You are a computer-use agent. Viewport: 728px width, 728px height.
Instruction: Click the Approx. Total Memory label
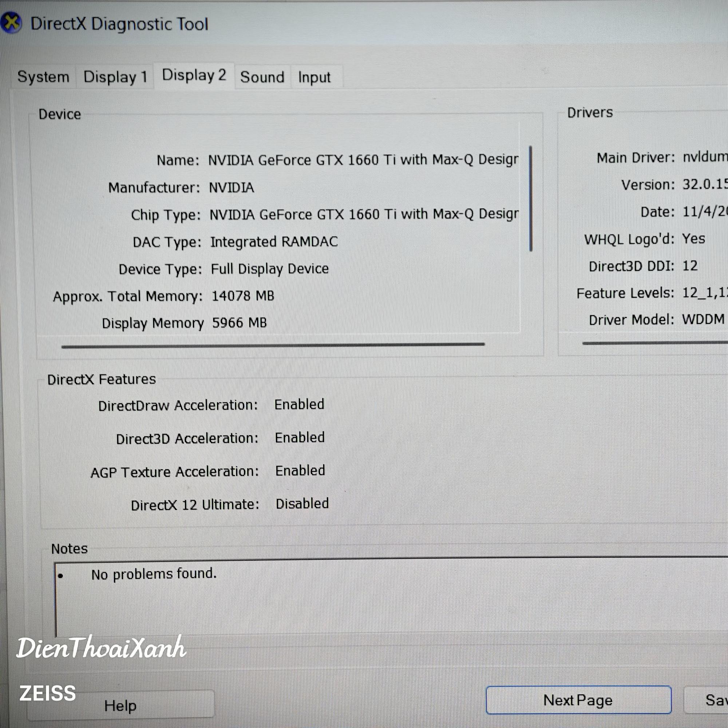point(128,297)
